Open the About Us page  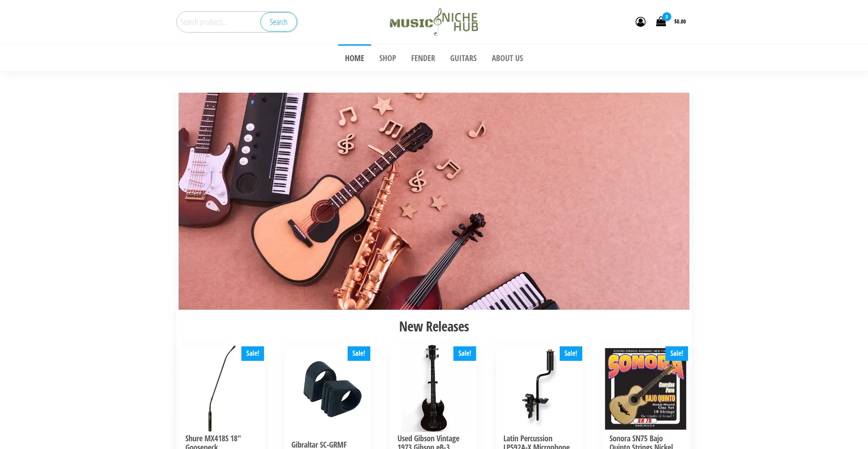coord(507,58)
